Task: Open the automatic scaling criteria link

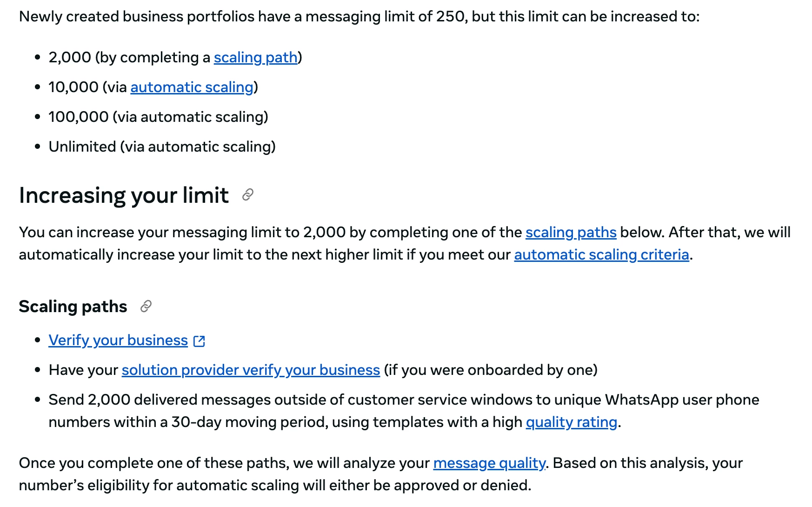Action: coord(601,255)
